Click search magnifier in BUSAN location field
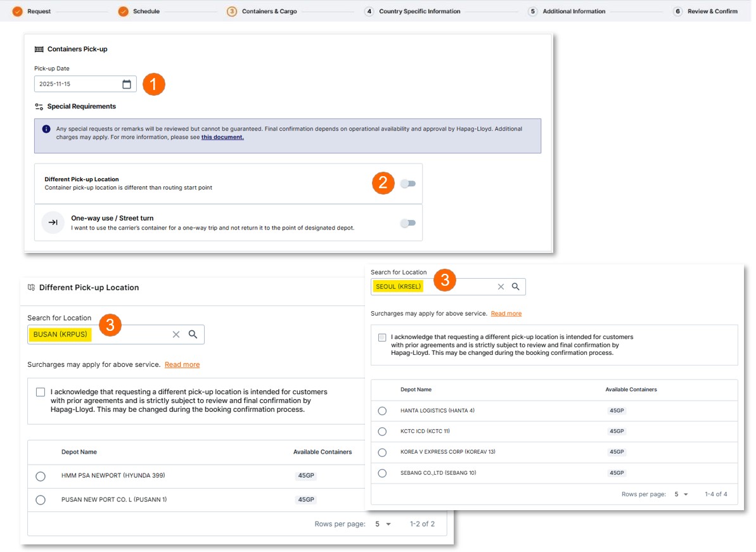 pyautogui.click(x=193, y=335)
